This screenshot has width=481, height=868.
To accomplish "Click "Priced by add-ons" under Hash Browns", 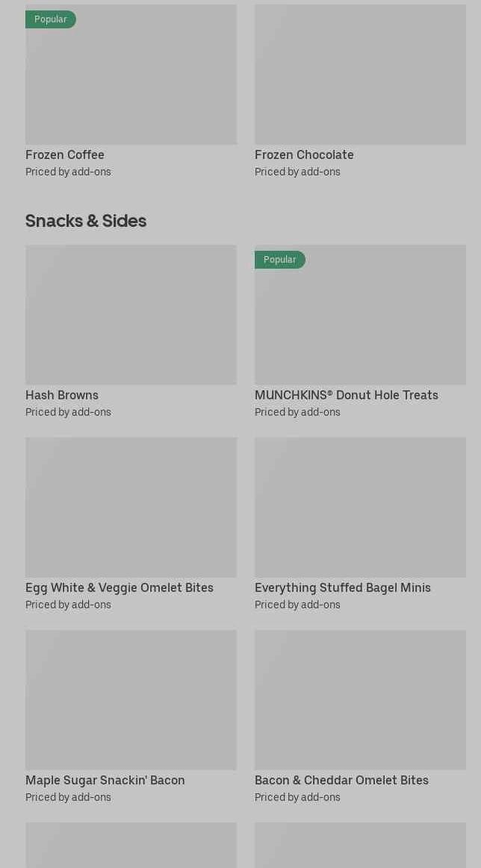I will (68, 412).
